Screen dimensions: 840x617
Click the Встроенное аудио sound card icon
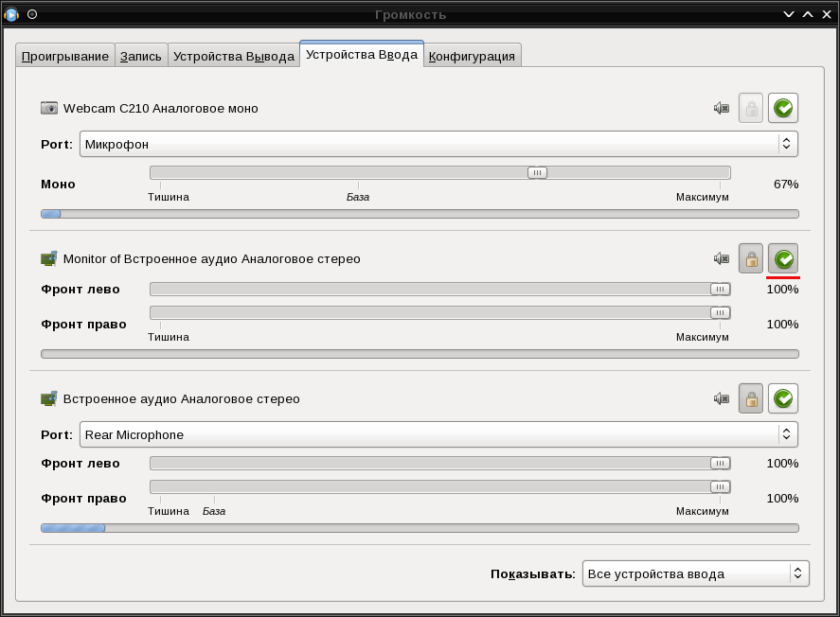tap(49, 399)
